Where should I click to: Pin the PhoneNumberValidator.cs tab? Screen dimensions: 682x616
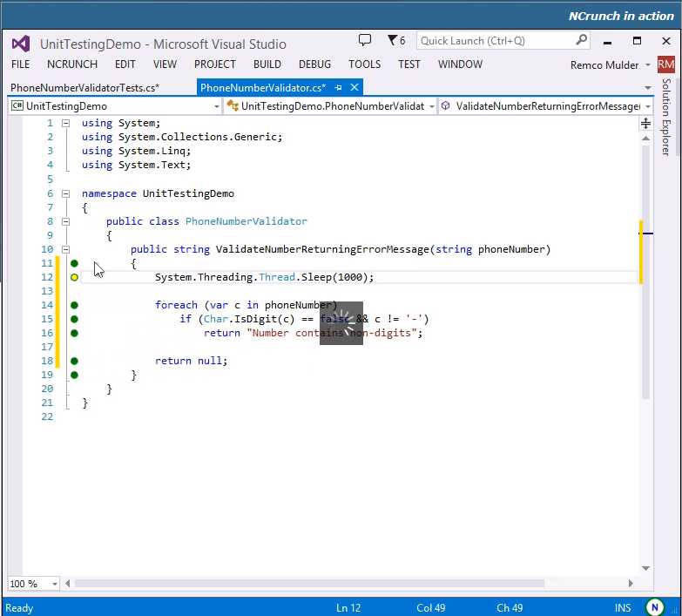[339, 87]
